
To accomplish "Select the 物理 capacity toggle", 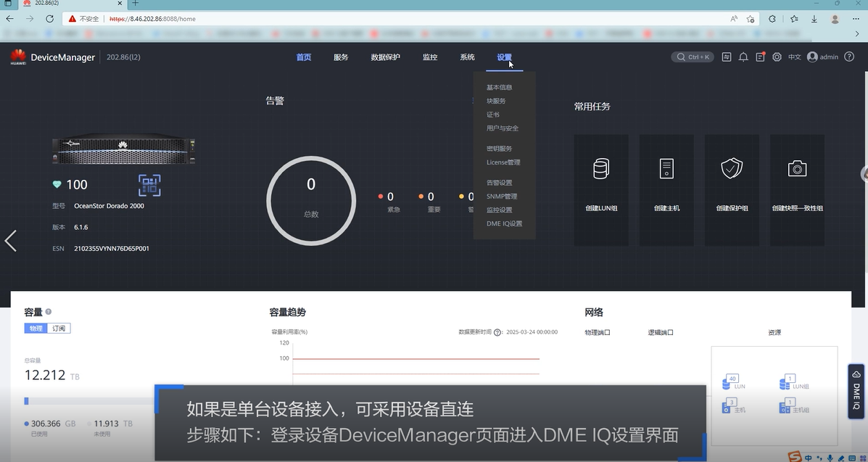I will click(x=36, y=329).
